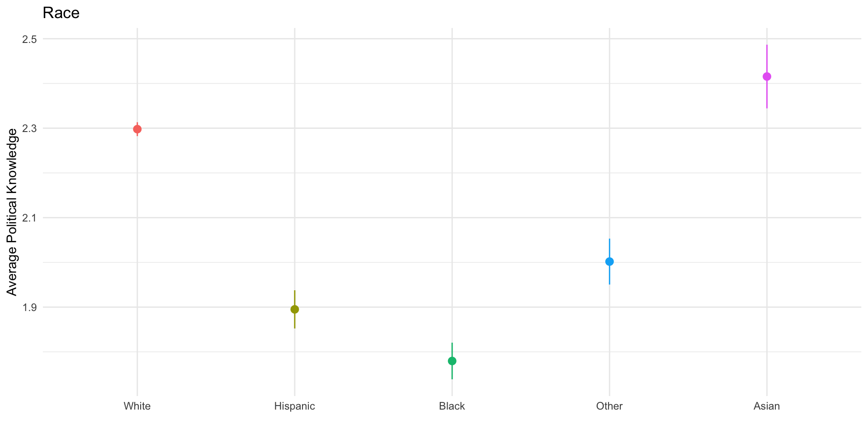Click top of blue Other error bar
Viewport: 868px width, 434px height.
pyautogui.click(x=609, y=240)
